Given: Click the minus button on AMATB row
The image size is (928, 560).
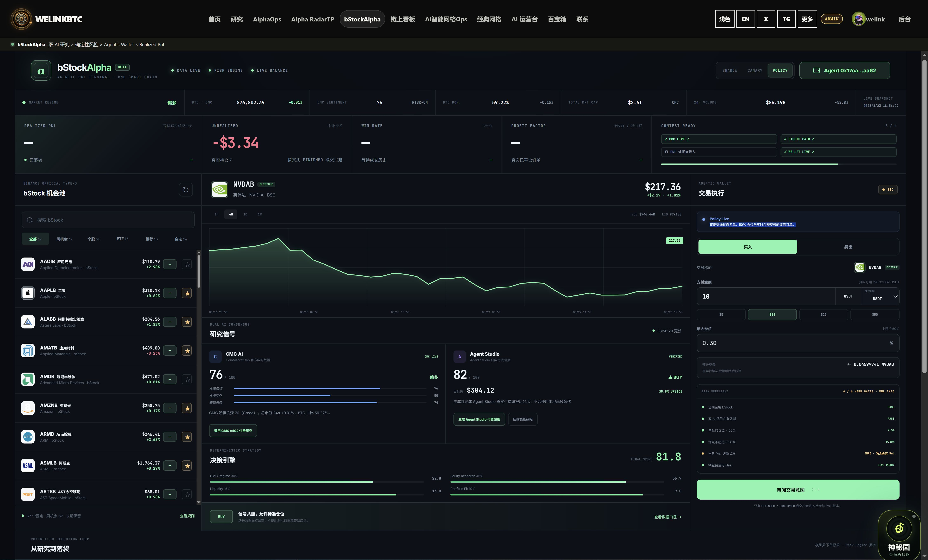Looking at the screenshot, I should point(170,351).
